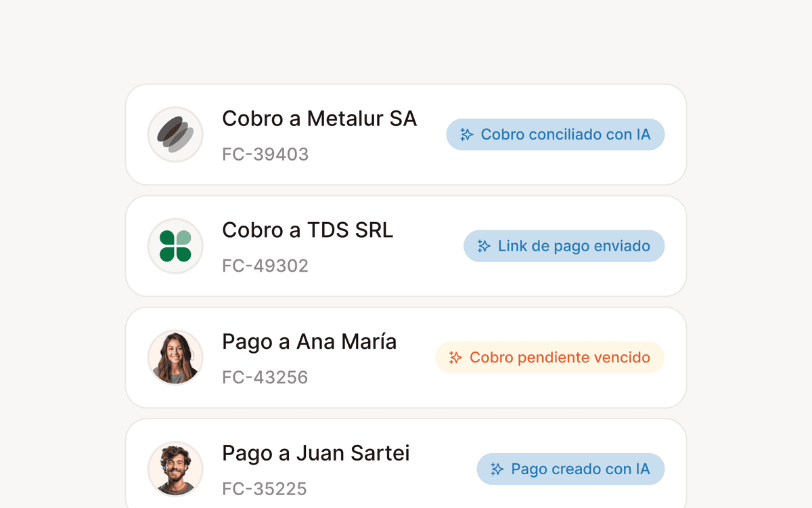Select the 'Pago a Ana María' entry title
The image size is (812, 508).
[309, 341]
